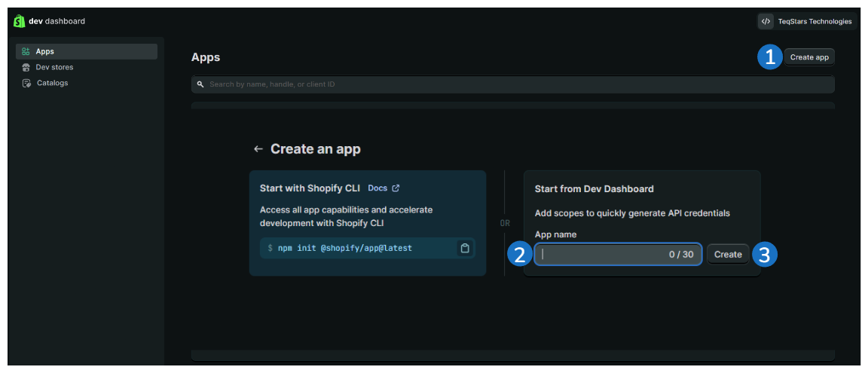Click the Dev stores storefront icon
This screenshot has height=373, width=868.
tap(26, 68)
